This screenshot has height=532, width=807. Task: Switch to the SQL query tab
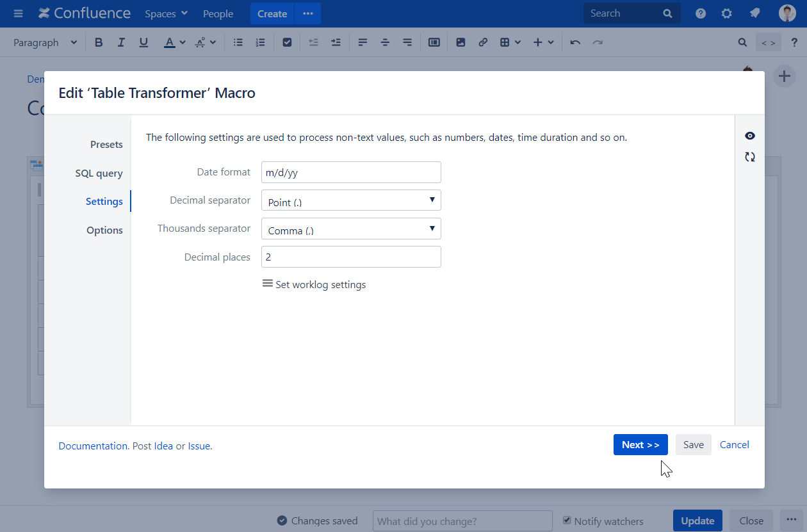[99, 173]
